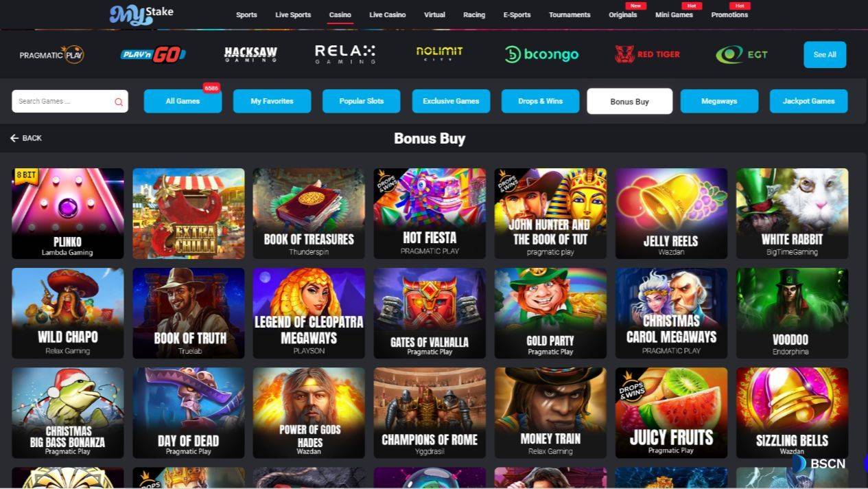Select the Megaways category button
868x489 pixels.
coord(719,101)
